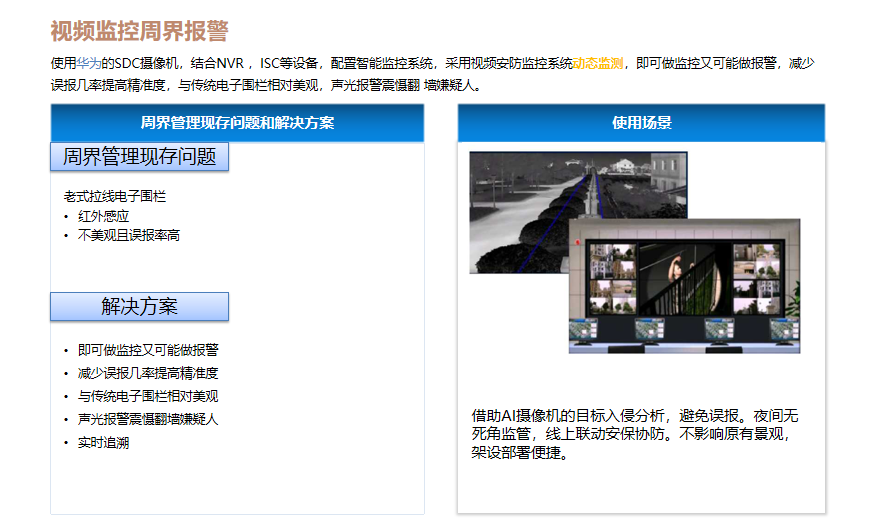Select the 使用场景 header tab
Image resolution: width=880 pixels, height=531 pixels.
point(641,123)
